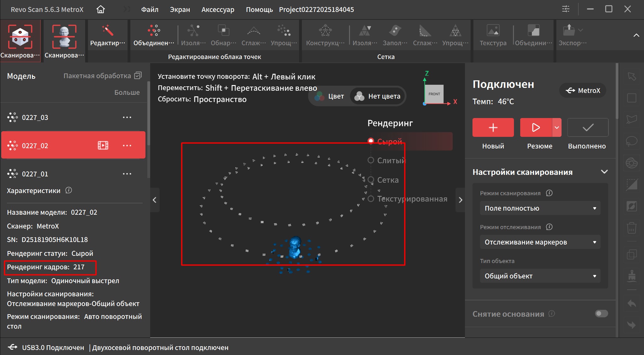Collapse the Настройки сканирования section

[x=604, y=172]
